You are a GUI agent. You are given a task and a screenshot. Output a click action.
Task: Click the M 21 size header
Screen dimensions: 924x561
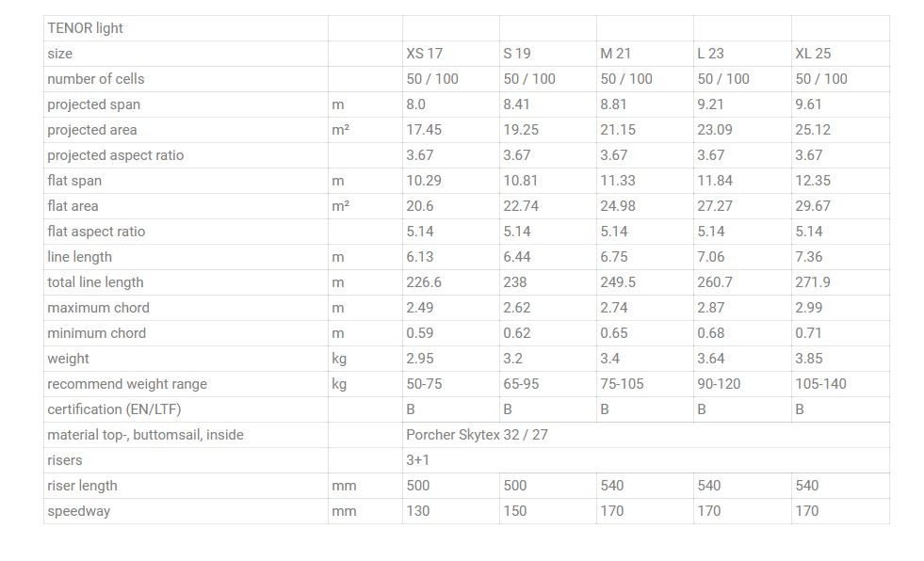(615, 54)
